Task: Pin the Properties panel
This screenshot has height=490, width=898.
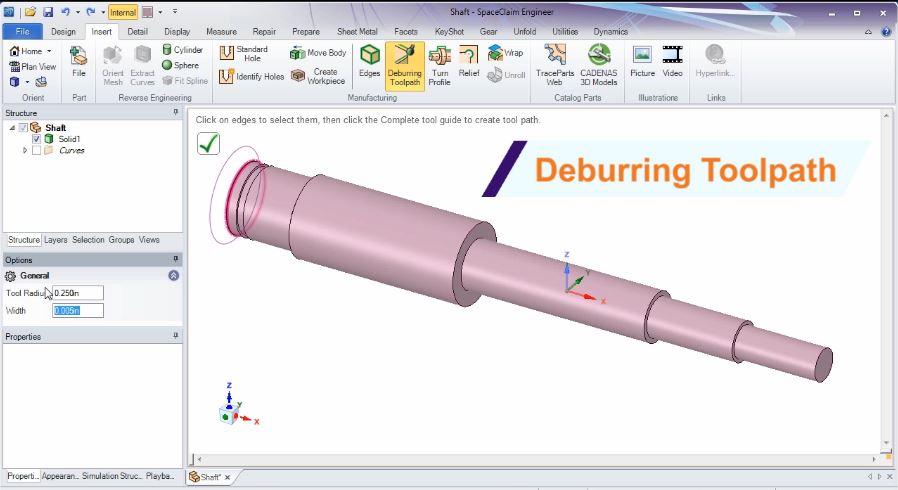Action: pyautogui.click(x=175, y=336)
